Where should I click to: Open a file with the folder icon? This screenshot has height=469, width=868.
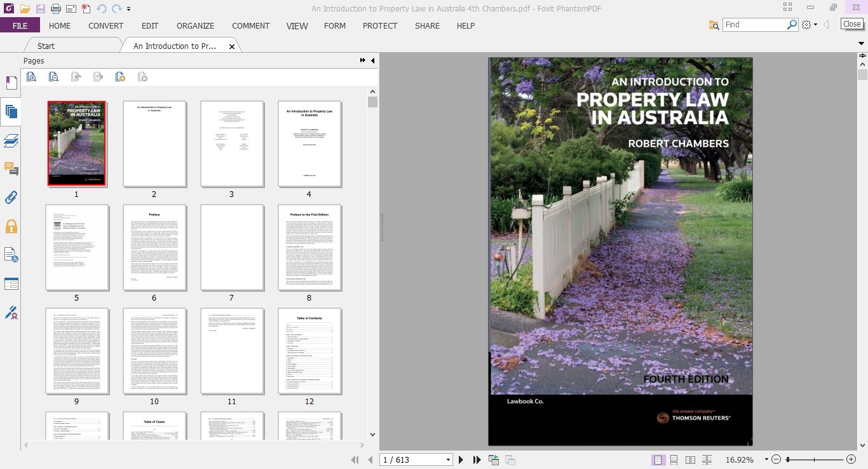25,9
